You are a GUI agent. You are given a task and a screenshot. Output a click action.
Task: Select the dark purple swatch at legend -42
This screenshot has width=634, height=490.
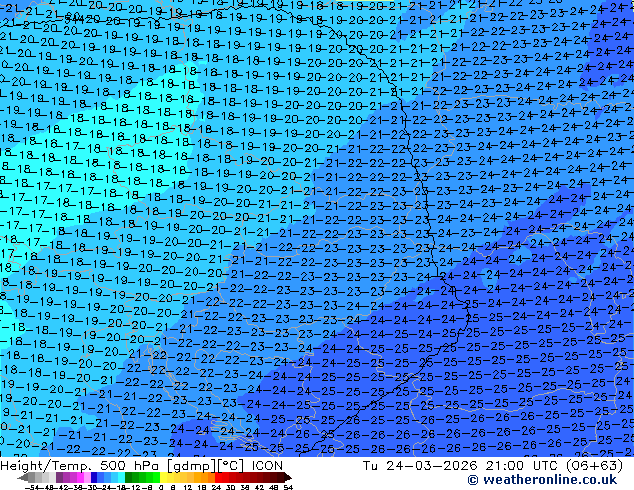[x=59, y=477]
